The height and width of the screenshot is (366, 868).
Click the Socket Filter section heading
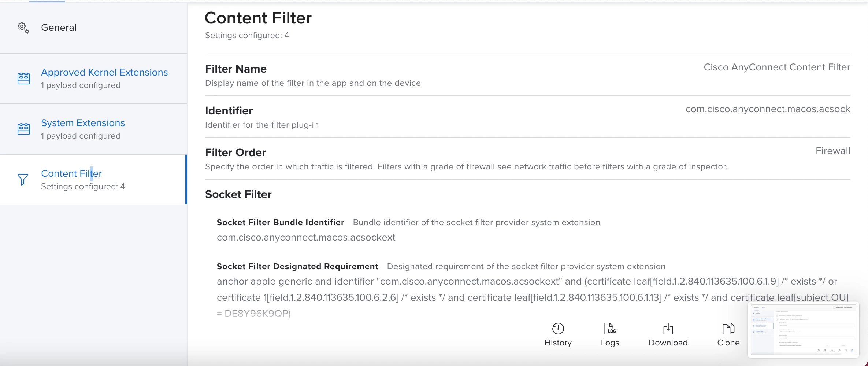pyautogui.click(x=238, y=194)
